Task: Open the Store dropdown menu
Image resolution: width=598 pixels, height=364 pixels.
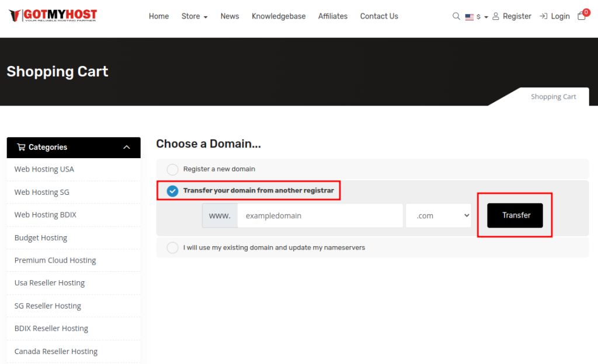Action: pos(194,16)
